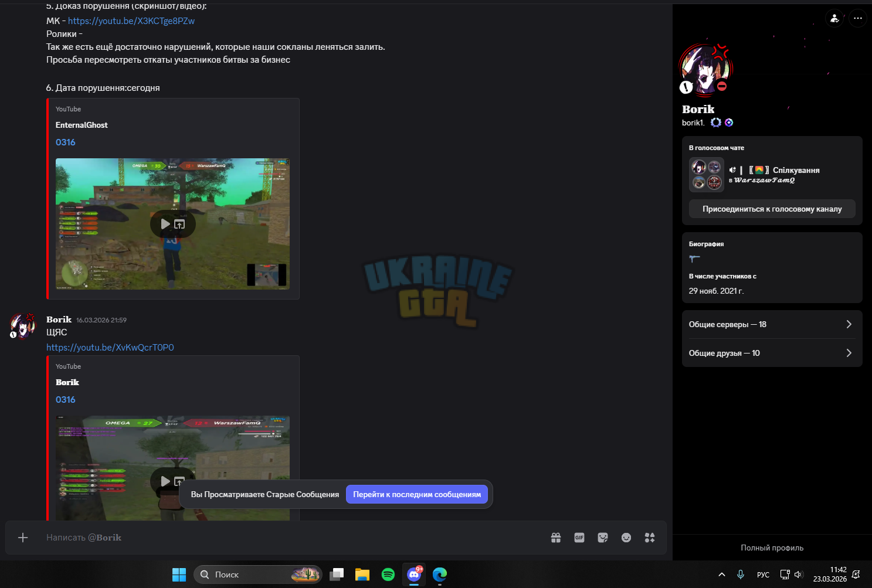
Task: Click Borik author name in second embed
Action: tap(67, 382)
